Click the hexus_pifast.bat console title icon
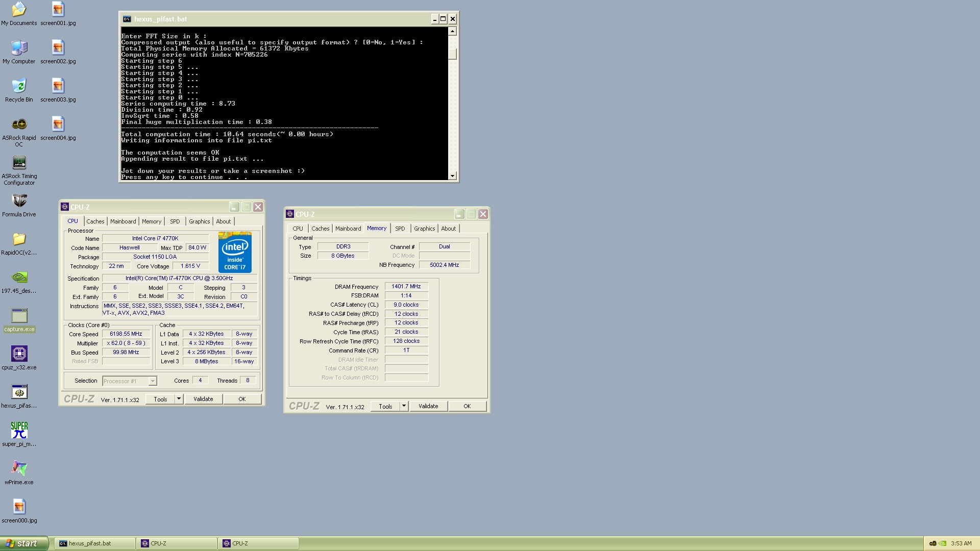 click(127, 19)
